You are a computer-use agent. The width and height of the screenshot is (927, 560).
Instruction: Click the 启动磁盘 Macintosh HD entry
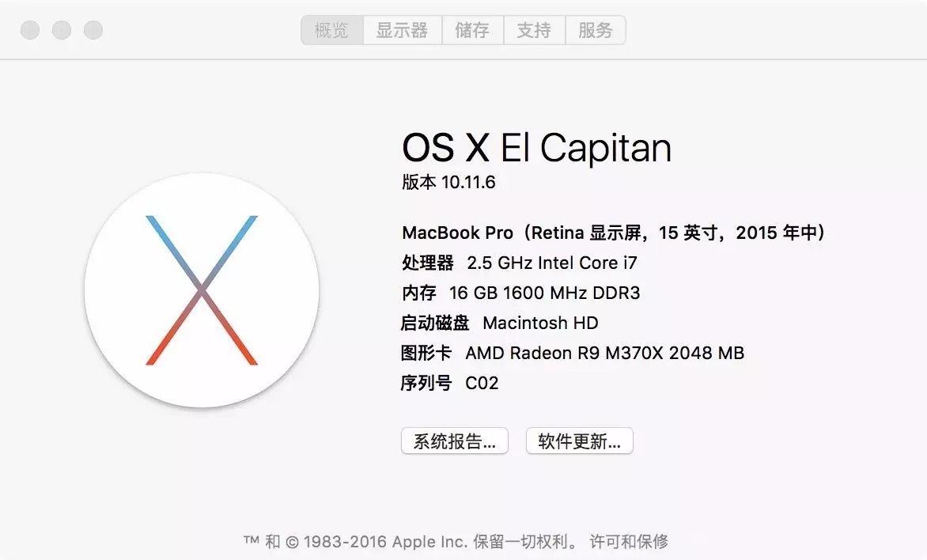499,323
